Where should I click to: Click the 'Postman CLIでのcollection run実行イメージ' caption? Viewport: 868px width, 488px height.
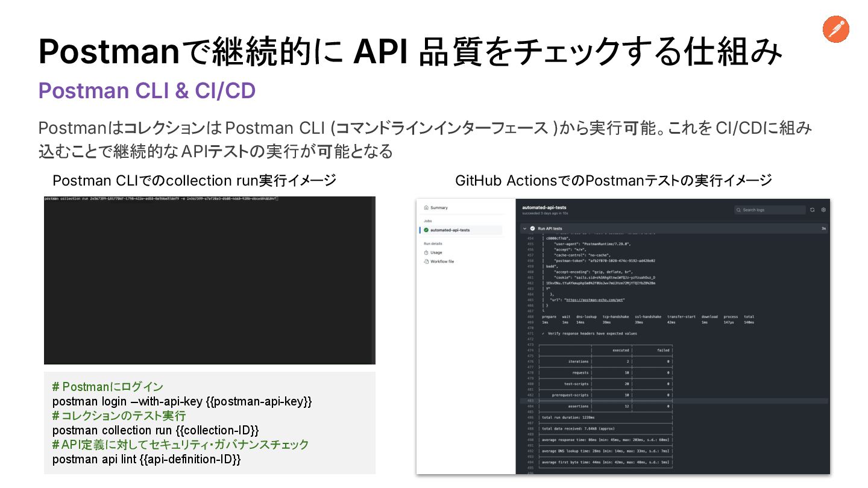(194, 180)
